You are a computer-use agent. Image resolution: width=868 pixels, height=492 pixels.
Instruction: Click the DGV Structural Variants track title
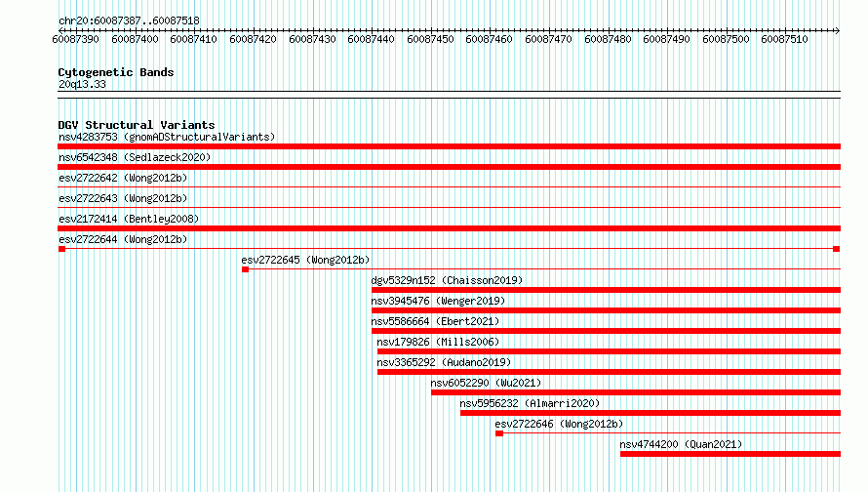point(137,125)
